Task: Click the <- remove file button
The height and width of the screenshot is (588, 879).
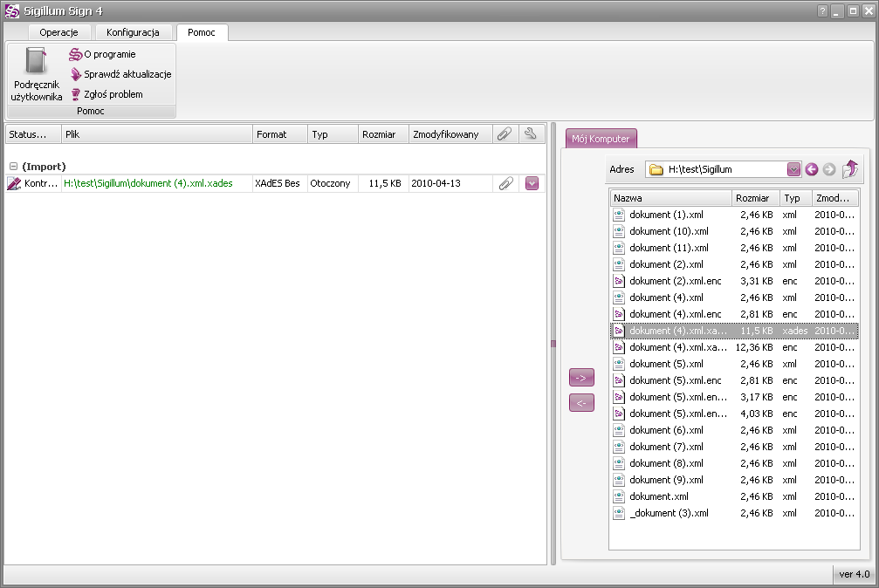Action: pyautogui.click(x=581, y=402)
